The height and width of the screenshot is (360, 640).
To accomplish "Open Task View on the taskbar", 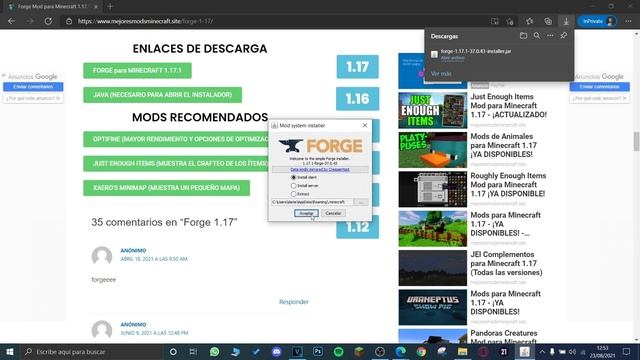I will tap(193, 351).
